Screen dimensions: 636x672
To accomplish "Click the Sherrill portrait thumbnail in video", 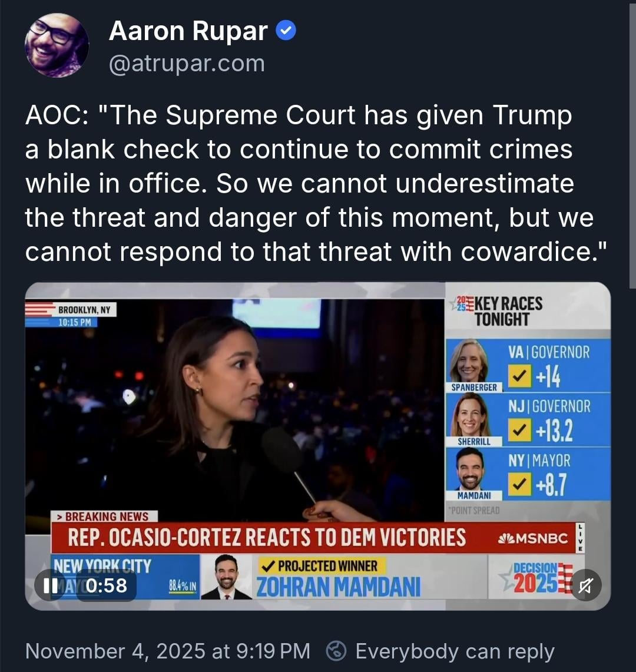I will [471, 415].
